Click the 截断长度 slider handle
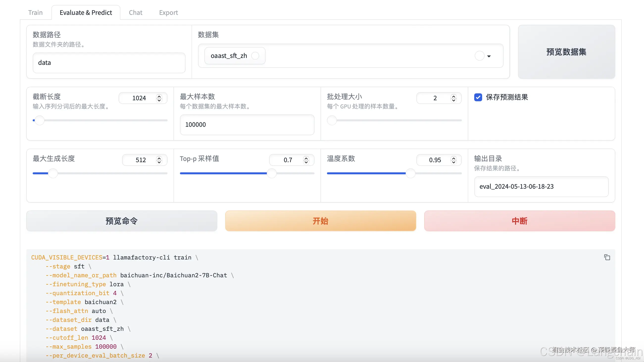644x362 pixels. point(40,120)
